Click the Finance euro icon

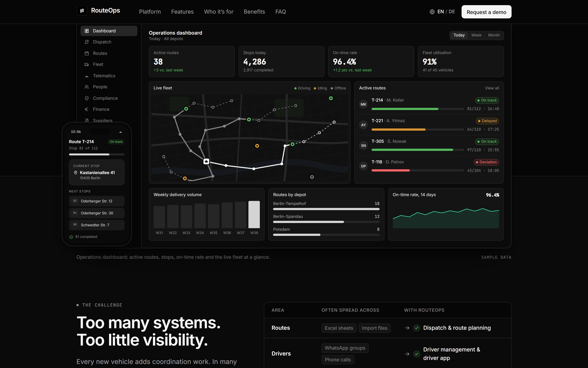tap(87, 109)
